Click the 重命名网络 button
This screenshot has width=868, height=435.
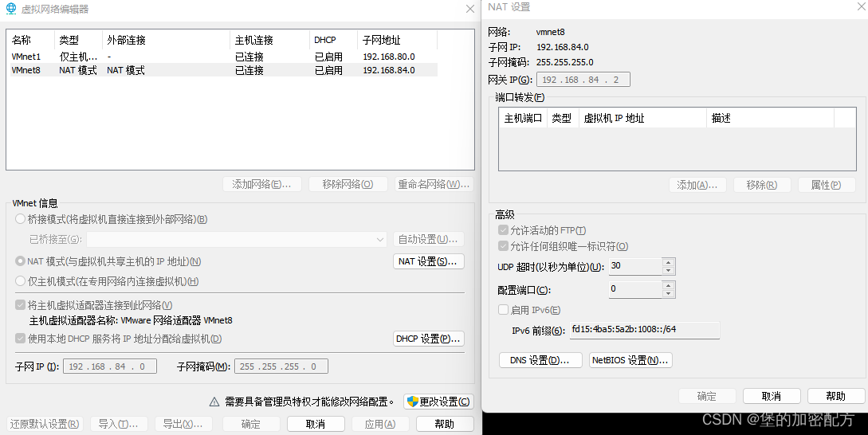tap(434, 184)
